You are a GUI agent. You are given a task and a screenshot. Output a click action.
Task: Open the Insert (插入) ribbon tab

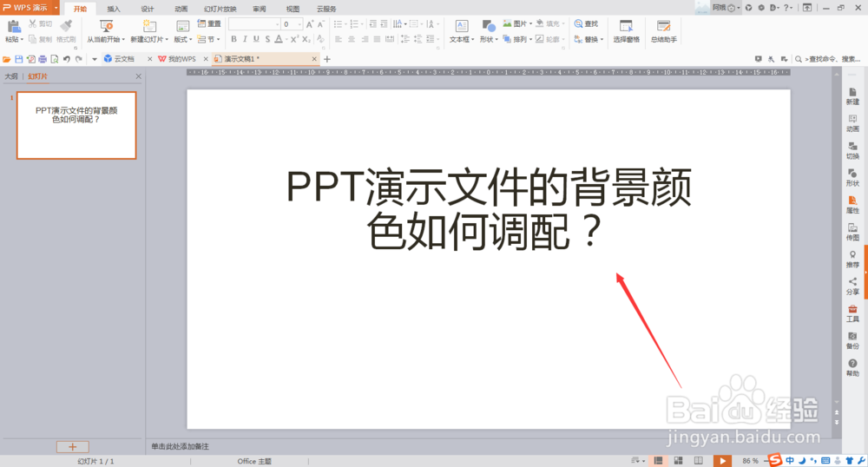point(114,9)
